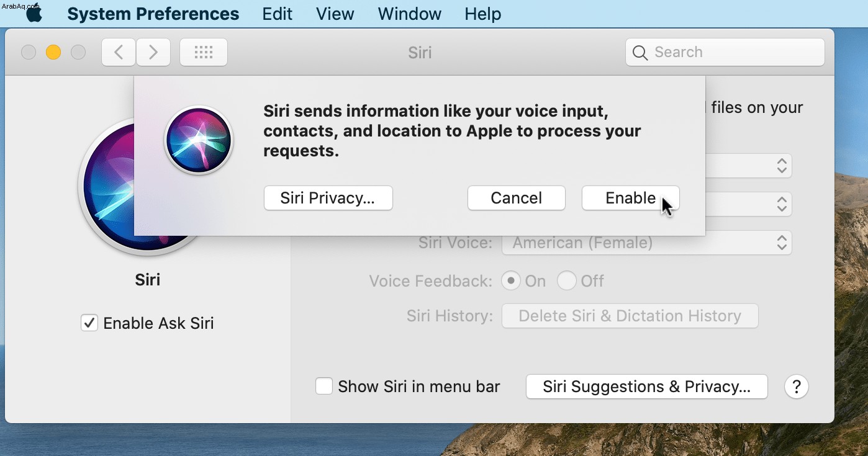Click the magnifying glass search icon

pyautogui.click(x=640, y=53)
